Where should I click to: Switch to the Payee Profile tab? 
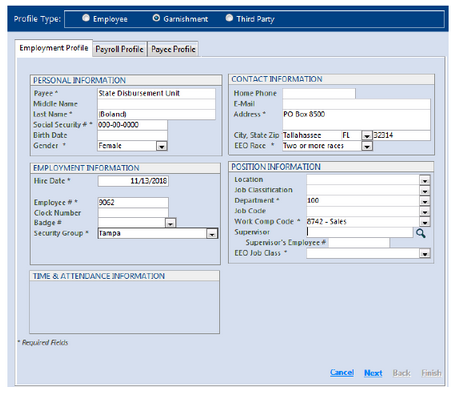click(x=173, y=49)
